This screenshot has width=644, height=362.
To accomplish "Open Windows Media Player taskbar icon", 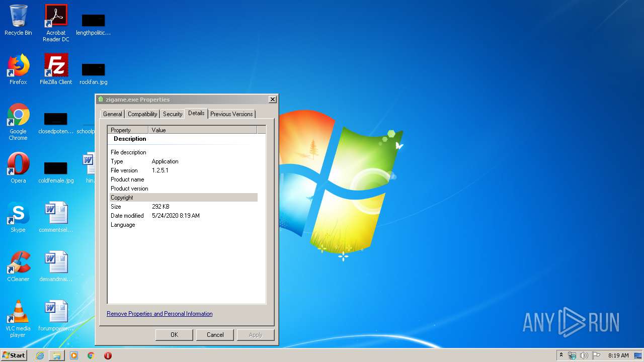I will coord(74,355).
